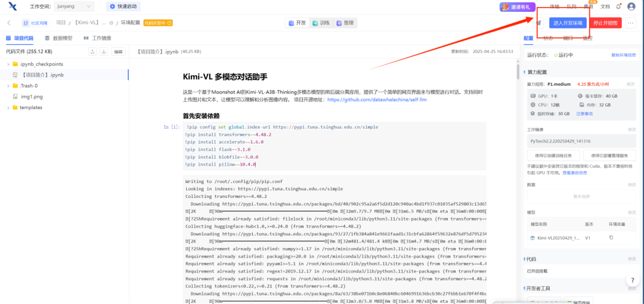Click the pip install code cell
644x304 pixels.
(x=336, y=146)
